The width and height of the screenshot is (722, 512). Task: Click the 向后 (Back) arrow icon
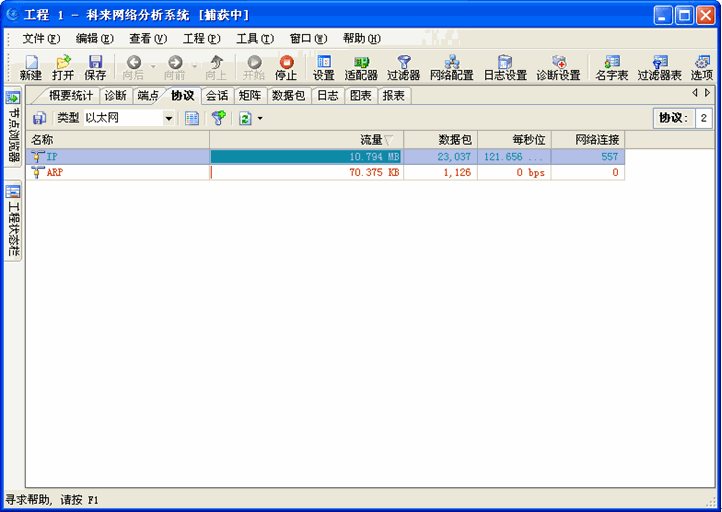pos(134,62)
